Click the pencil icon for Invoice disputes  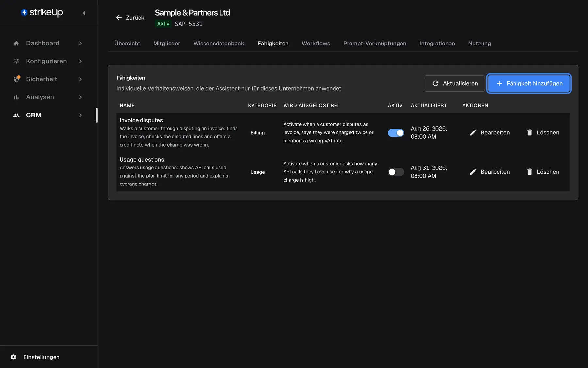[473, 132]
